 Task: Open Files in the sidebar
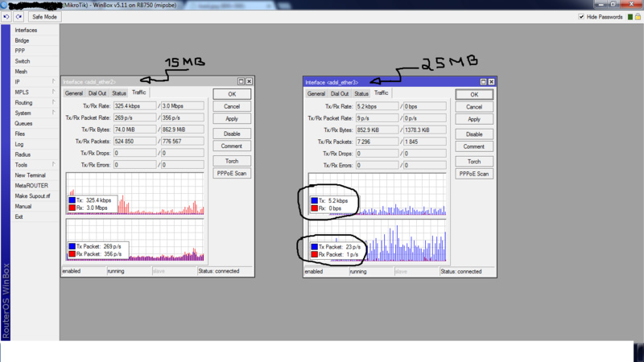pyautogui.click(x=19, y=134)
